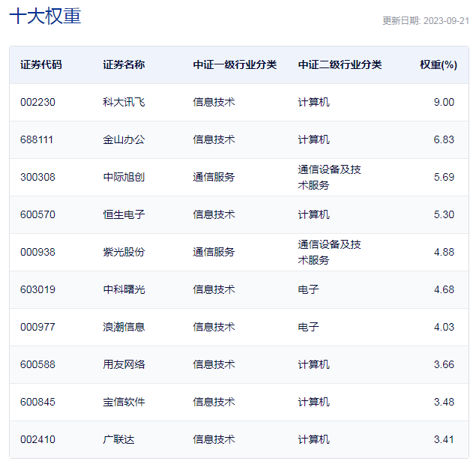
Task: Click the 权重(%) column header
Action: point(439,64)
